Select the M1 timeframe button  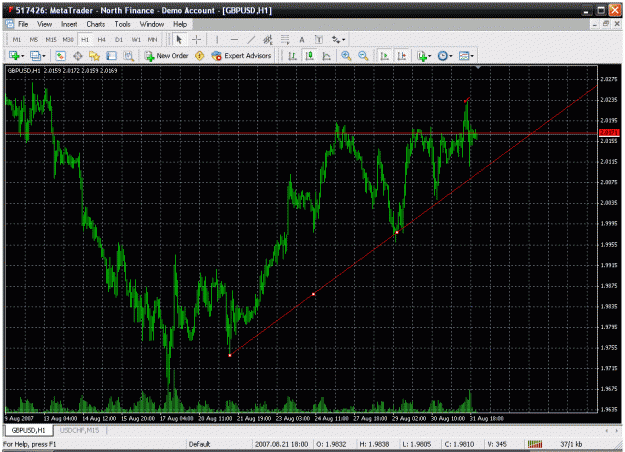tap(17, 39)
